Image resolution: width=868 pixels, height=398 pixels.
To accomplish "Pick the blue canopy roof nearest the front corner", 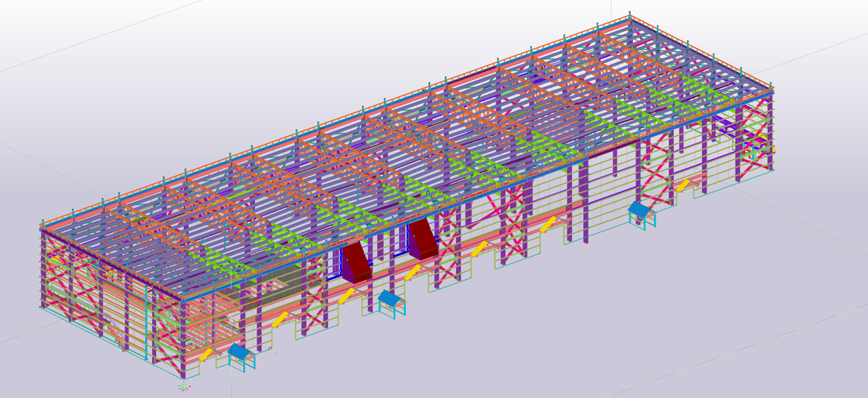I will [238, 351].
